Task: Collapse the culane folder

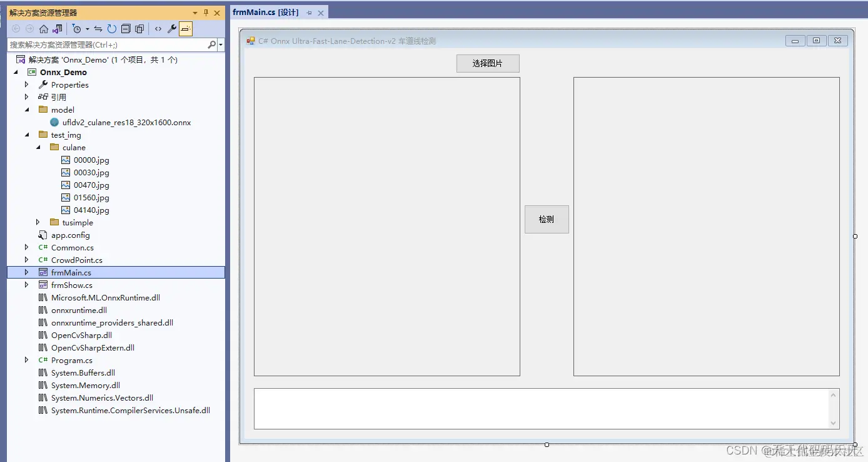Action: coord(38,147)
